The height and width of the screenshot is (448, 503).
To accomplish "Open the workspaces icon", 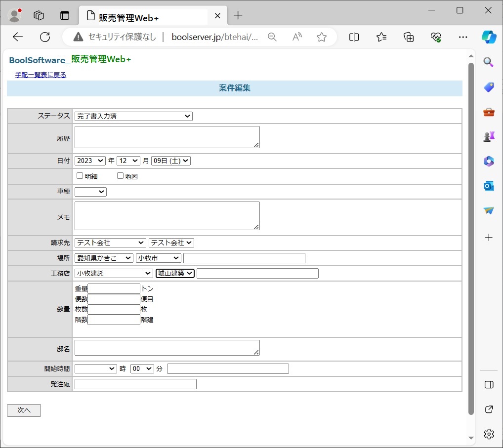I will tap(39, 15).
